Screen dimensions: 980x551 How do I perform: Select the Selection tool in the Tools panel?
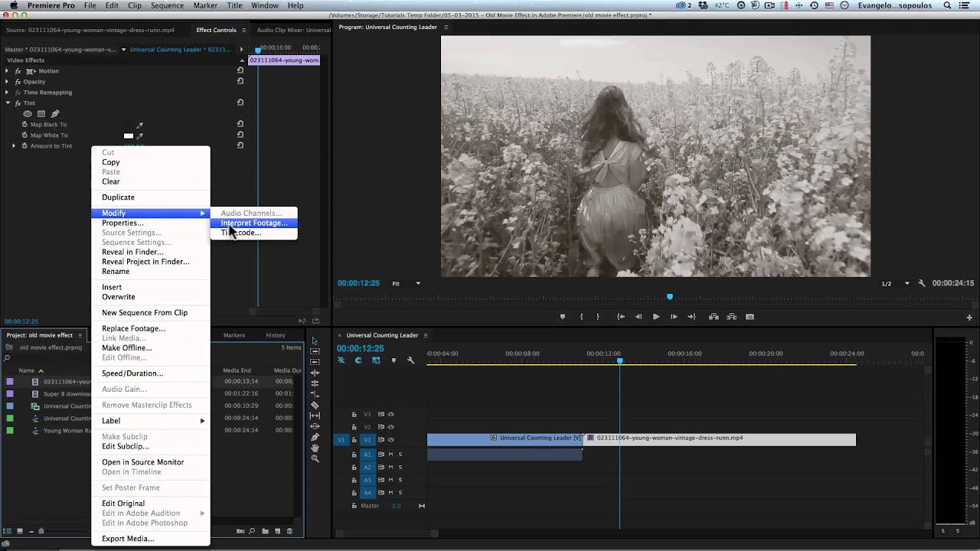(315, 341)
